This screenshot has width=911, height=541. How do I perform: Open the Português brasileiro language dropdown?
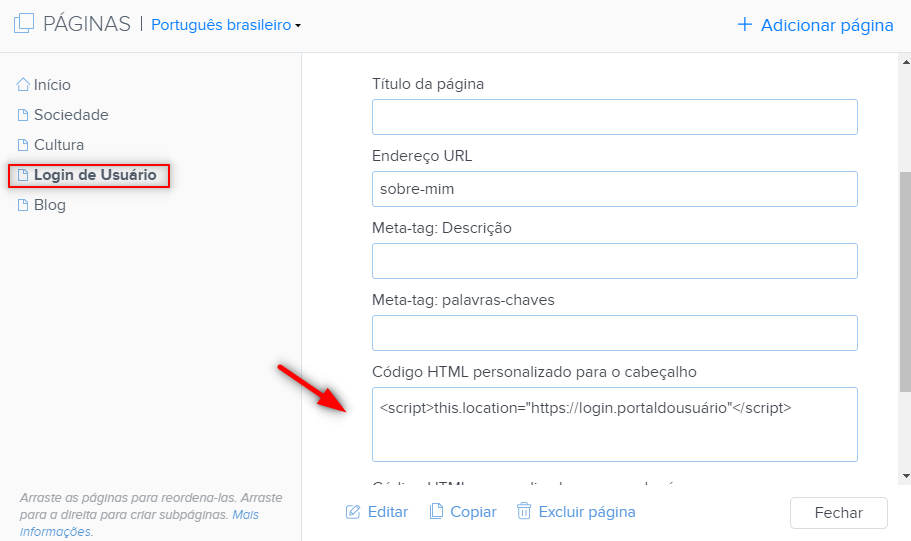coord(226,25)
